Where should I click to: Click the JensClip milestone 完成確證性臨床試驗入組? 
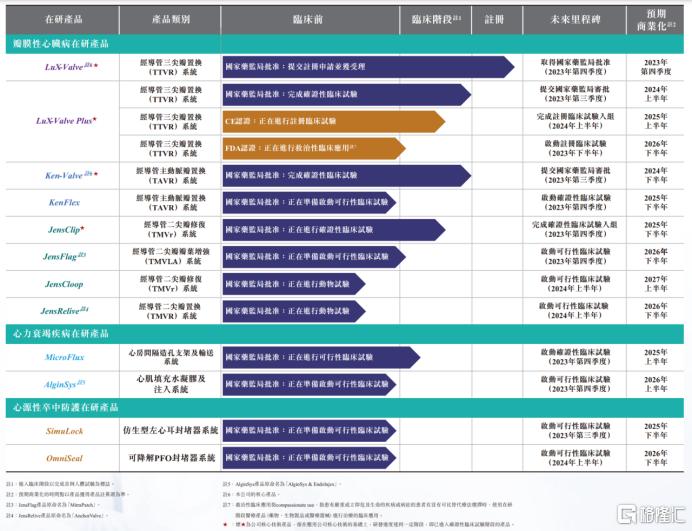point(575,230)
